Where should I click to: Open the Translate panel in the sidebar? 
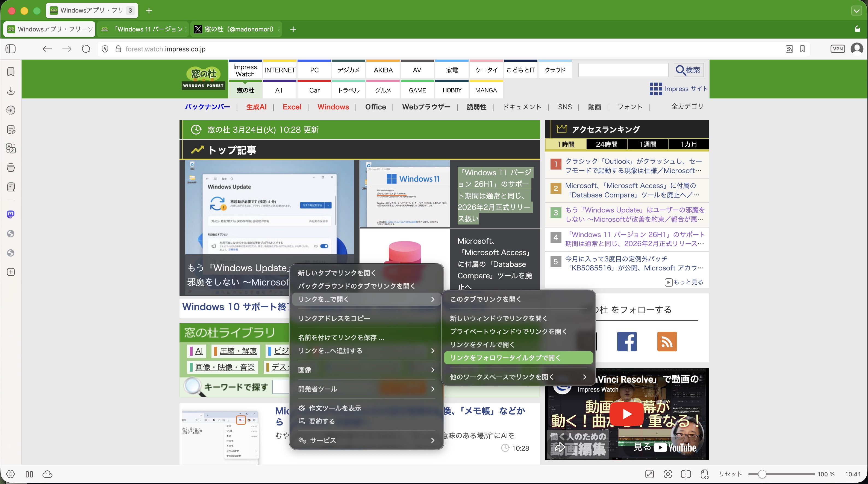pyautogui.click(x=11, y=148)
